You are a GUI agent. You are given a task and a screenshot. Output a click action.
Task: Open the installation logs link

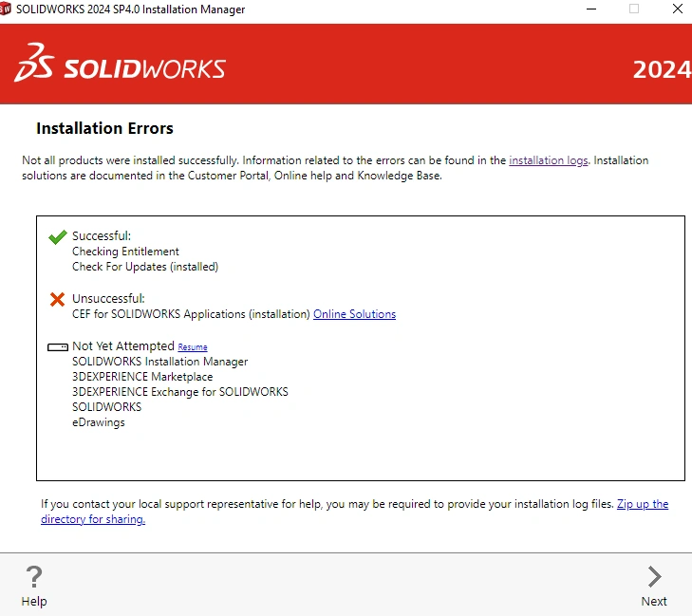pos(548,160)
